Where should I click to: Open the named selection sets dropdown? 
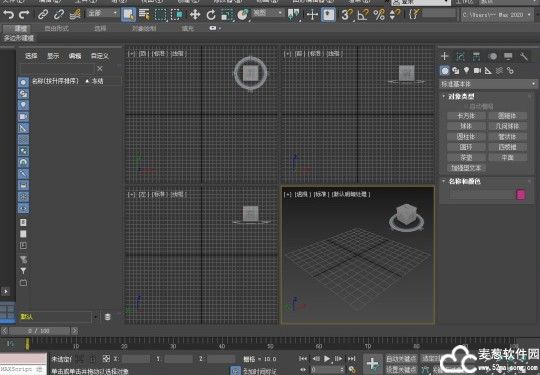coord(439,13)
